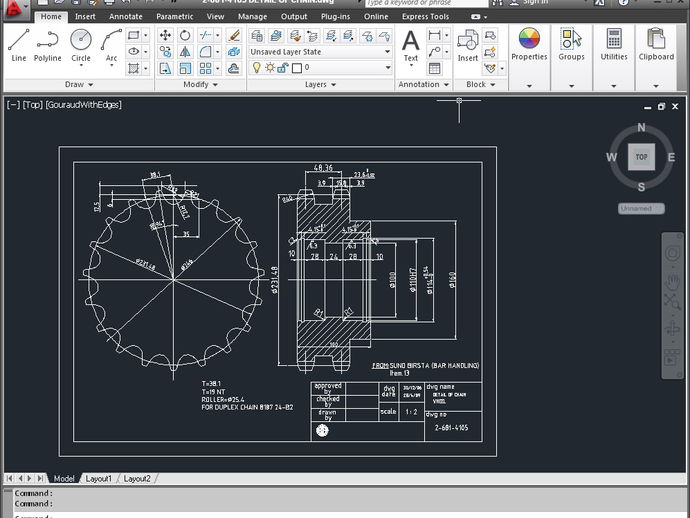Click the Unnamed coordinate system button
Image resolution: width=690 pixels, height=518 pixels.
click(641, 209)
